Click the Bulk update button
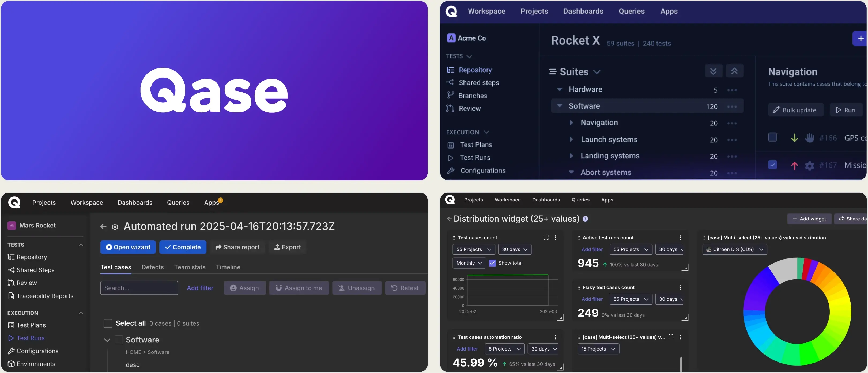This screenshot has height=373, width=868. (x=795, y=110)
